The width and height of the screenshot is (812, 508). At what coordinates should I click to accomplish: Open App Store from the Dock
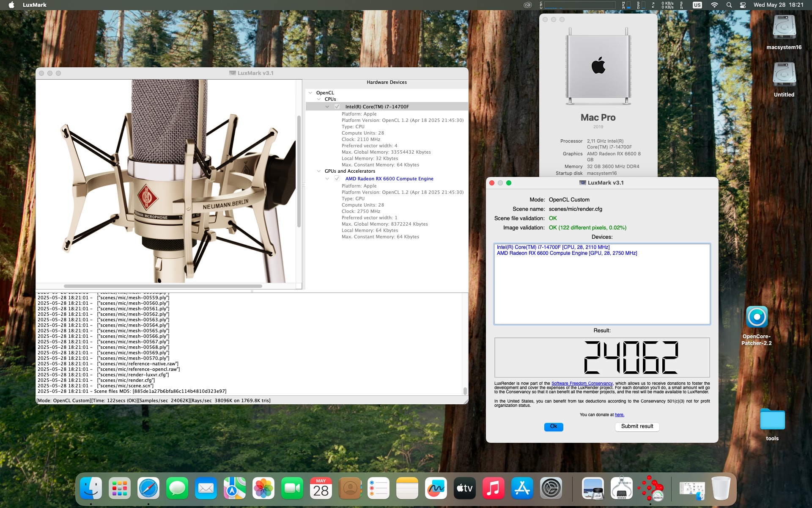click(522, 489)
